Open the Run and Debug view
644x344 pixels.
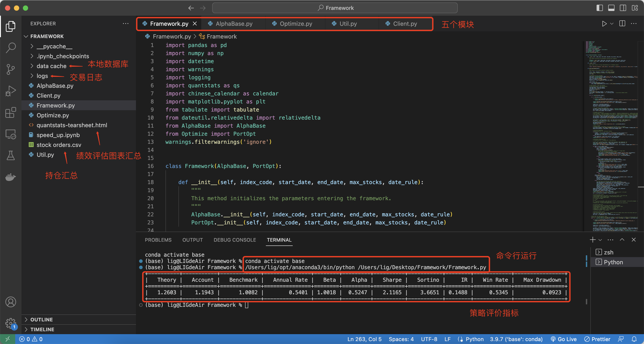[x=11, y=91]
